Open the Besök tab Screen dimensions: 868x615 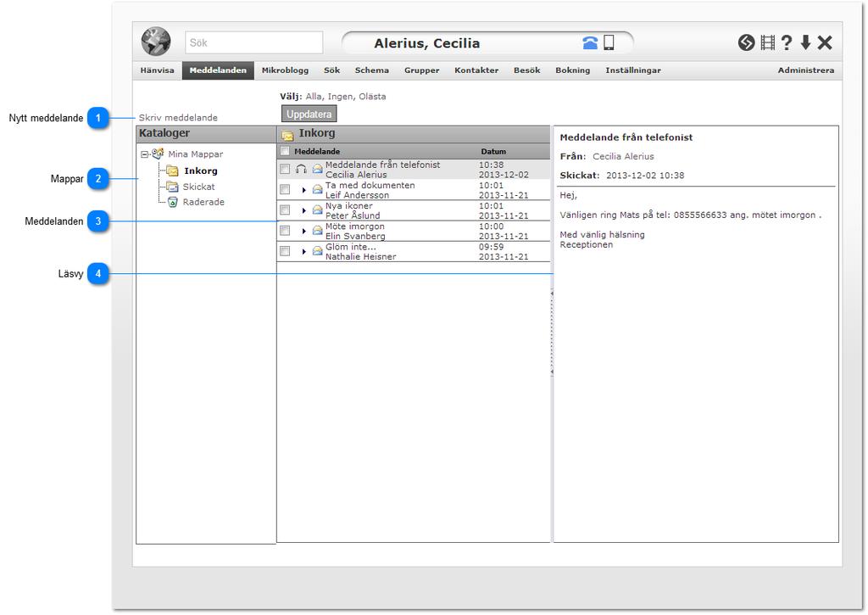(527, 70)
